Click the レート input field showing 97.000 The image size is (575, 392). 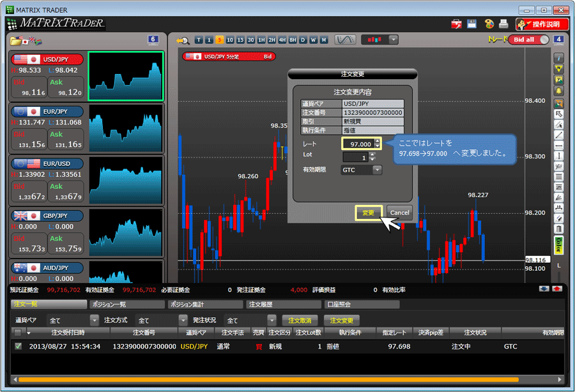point(358,144)
